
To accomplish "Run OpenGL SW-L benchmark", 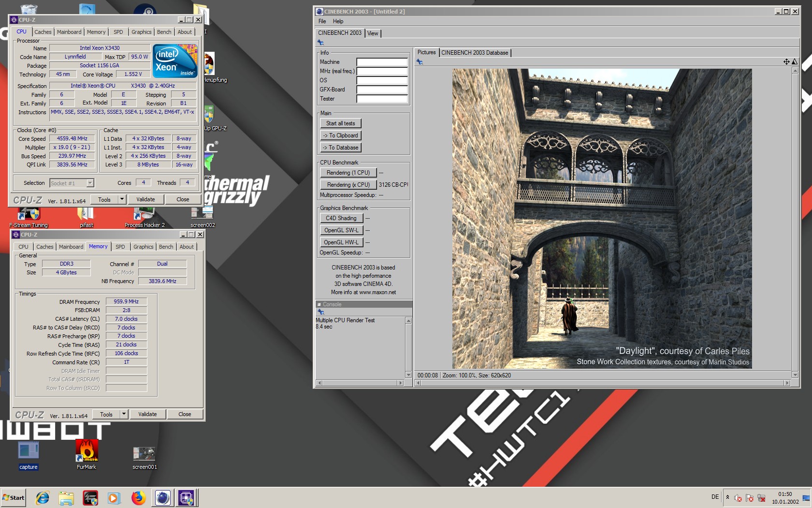I will [341, 230].
